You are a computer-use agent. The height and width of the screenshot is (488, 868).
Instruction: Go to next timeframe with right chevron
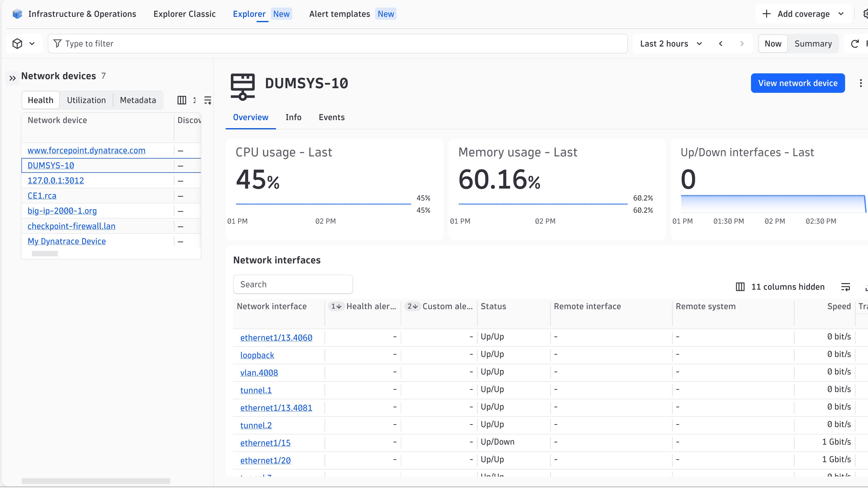[x=742, y=43]
